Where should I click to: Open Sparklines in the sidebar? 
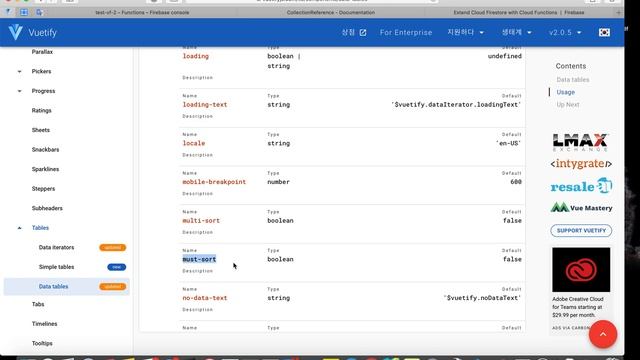coord(45,169)
